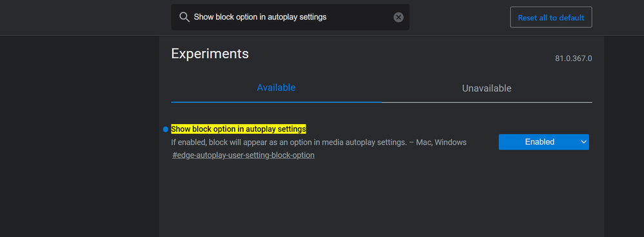Image resolution: width=644 pixels, height=237 pixels.
Task: Click the blue underline beneath Available tab
Action: [x=276, y=101]
